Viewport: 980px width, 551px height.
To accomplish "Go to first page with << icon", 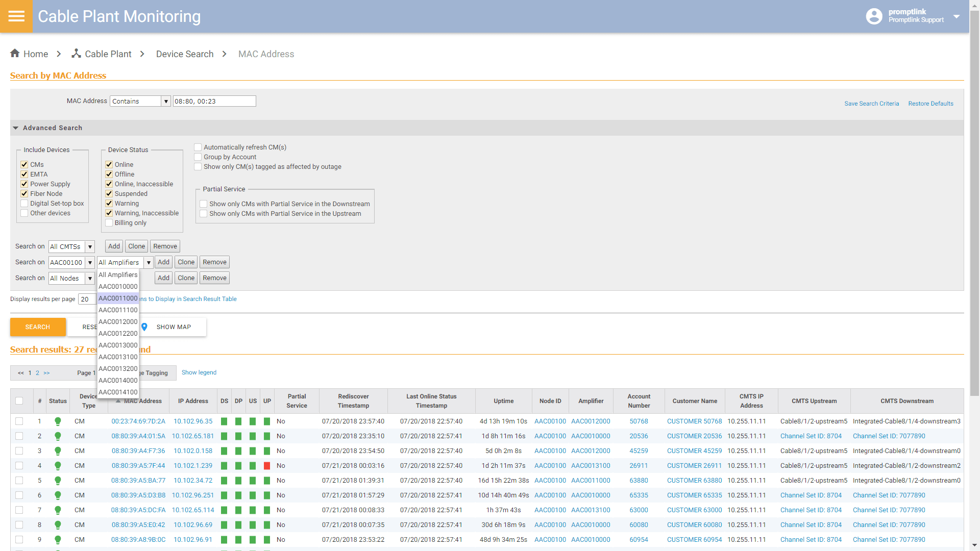I will click(x=21, y=373).
